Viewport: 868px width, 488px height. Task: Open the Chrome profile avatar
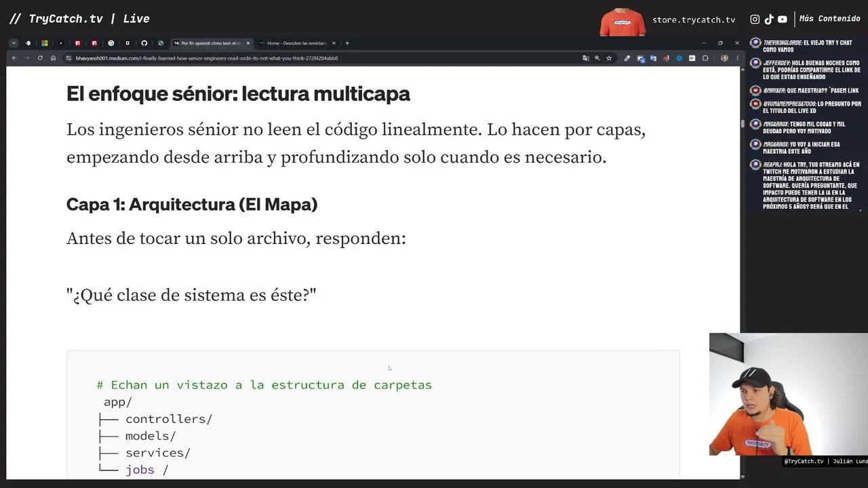[724, 58]
